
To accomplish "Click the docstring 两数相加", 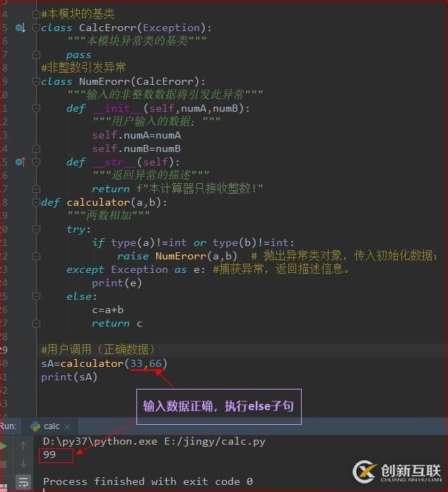I will pyautogui.click(x=109, y=216).
